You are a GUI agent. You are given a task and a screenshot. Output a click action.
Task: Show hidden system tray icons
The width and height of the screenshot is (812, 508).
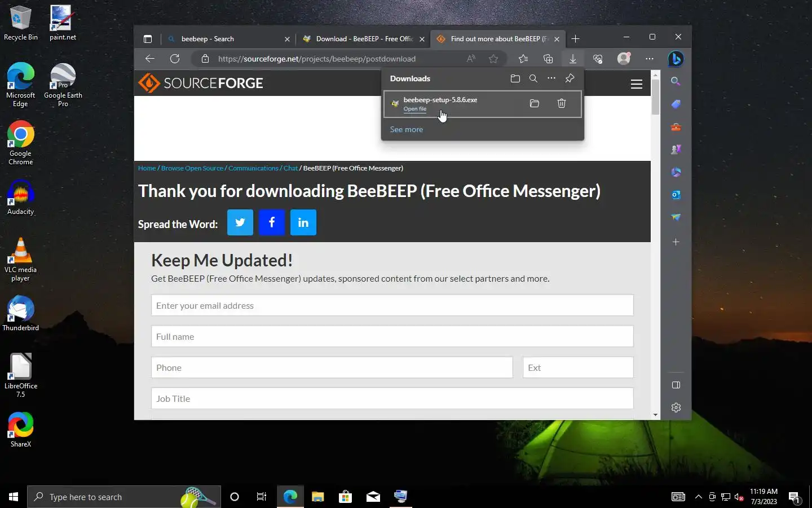698,497
